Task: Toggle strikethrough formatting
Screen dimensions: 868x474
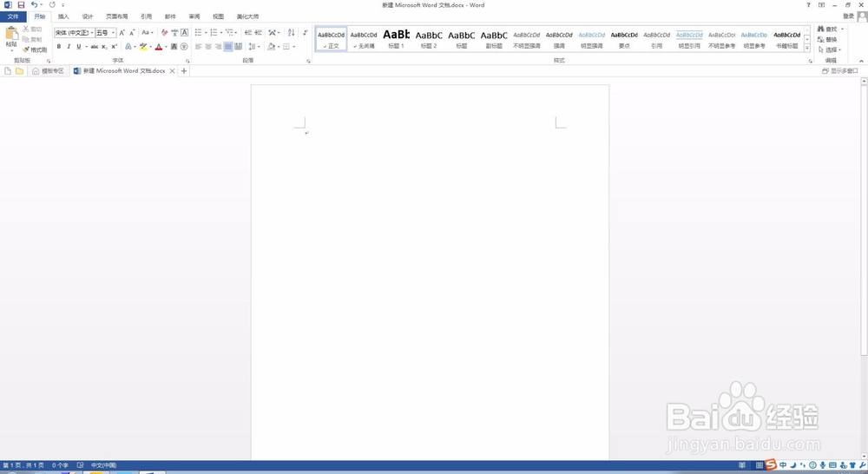Action: [x=94, y=47]
